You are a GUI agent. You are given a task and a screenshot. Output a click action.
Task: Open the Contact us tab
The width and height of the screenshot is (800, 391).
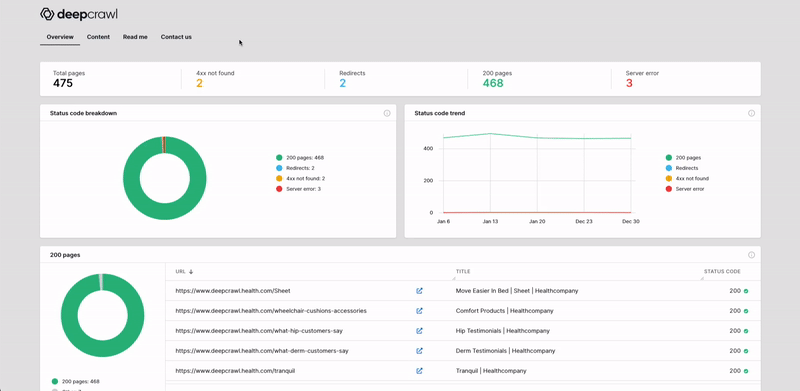tap(176, 37)
